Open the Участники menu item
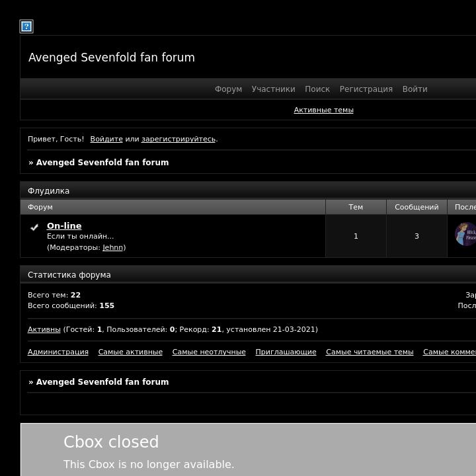 pos(273,89)
